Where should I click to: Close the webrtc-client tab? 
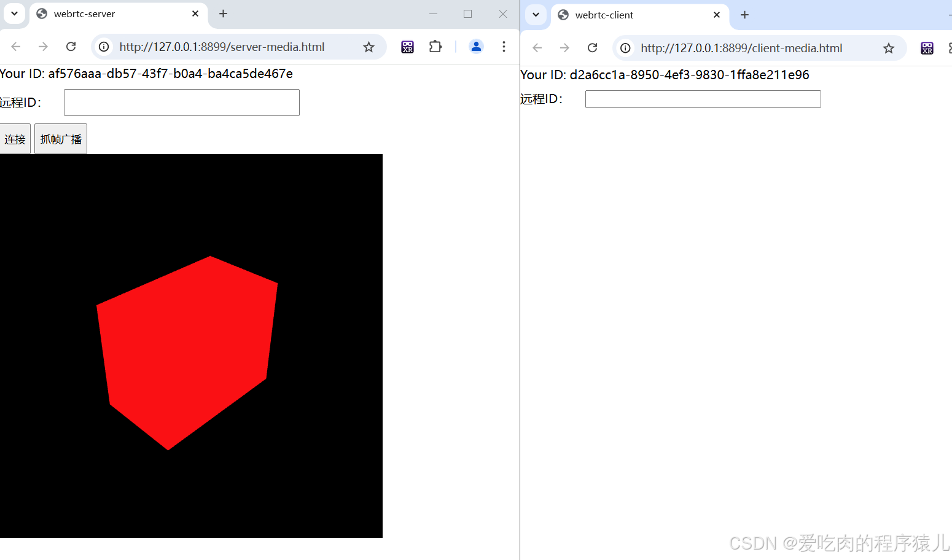tap(717, 15)
